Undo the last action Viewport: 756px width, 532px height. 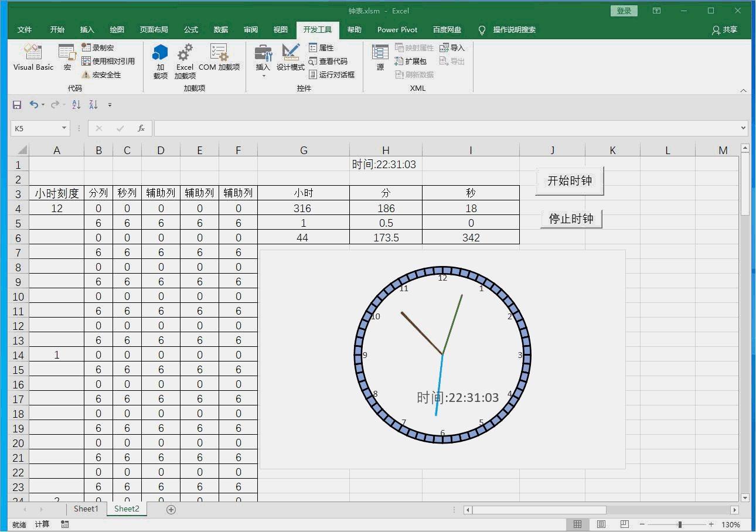pos(34,105)
